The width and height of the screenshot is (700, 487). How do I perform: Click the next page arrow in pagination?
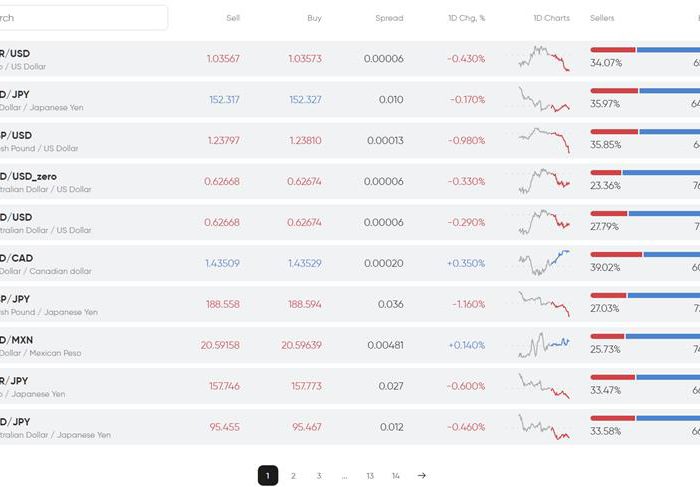click(x=421, y=476)
